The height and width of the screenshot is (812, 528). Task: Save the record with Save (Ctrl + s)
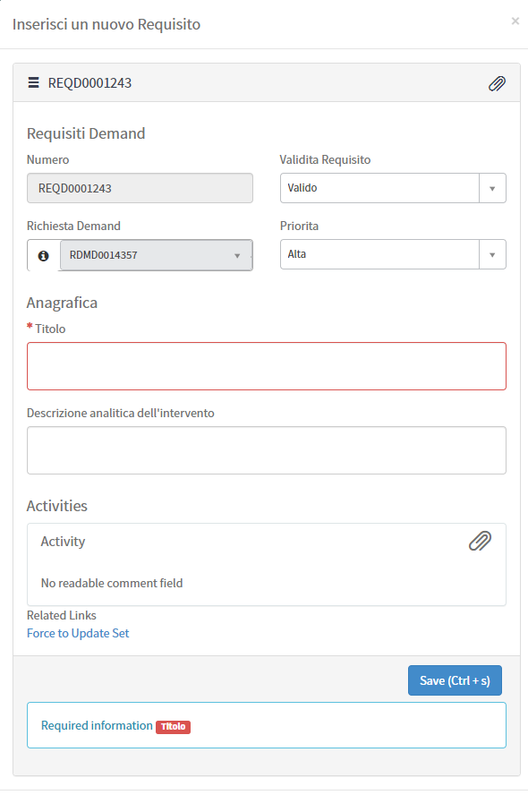coord(455,680)
